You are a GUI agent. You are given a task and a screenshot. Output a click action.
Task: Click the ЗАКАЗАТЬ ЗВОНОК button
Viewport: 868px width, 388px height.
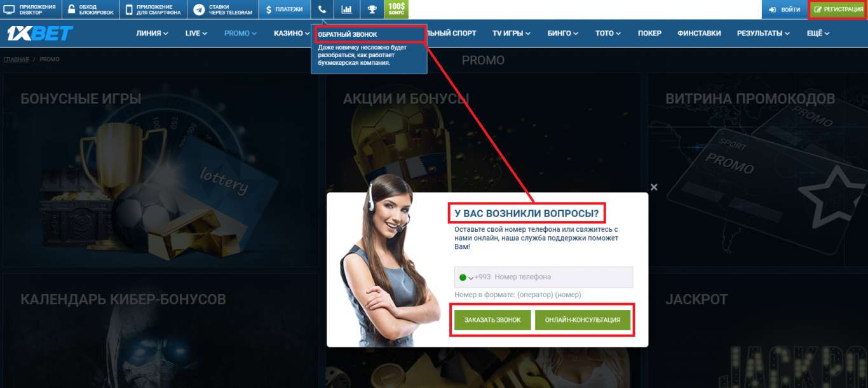click(492, 320)
